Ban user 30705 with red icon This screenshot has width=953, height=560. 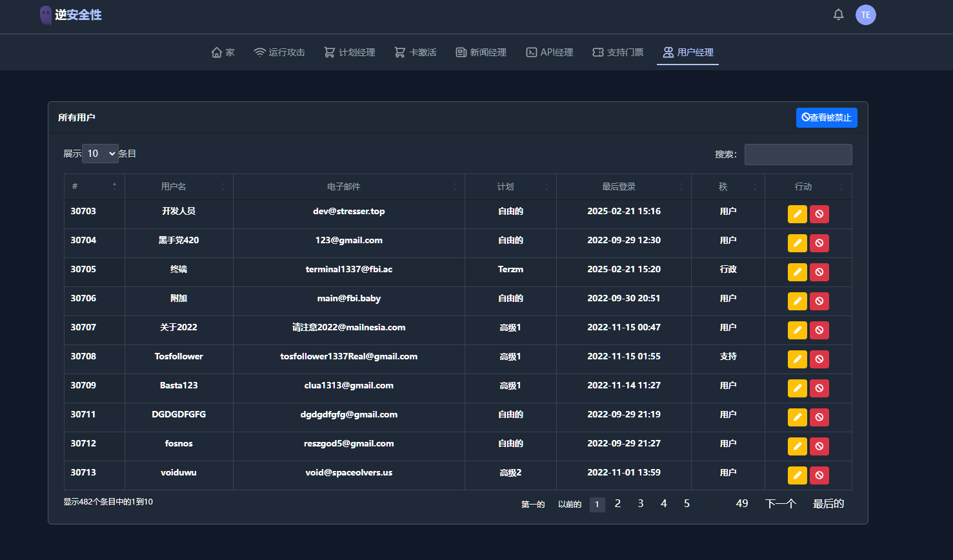[819, 272]
